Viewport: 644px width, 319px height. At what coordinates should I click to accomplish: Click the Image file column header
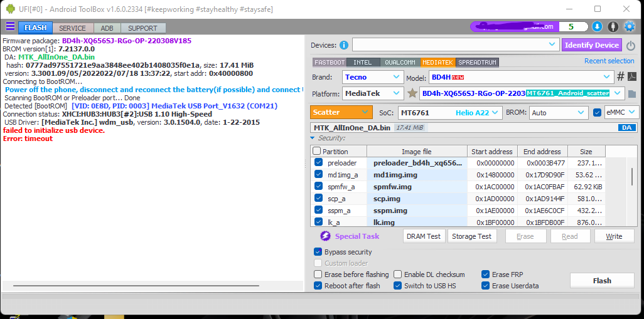[x=416, y=151]
